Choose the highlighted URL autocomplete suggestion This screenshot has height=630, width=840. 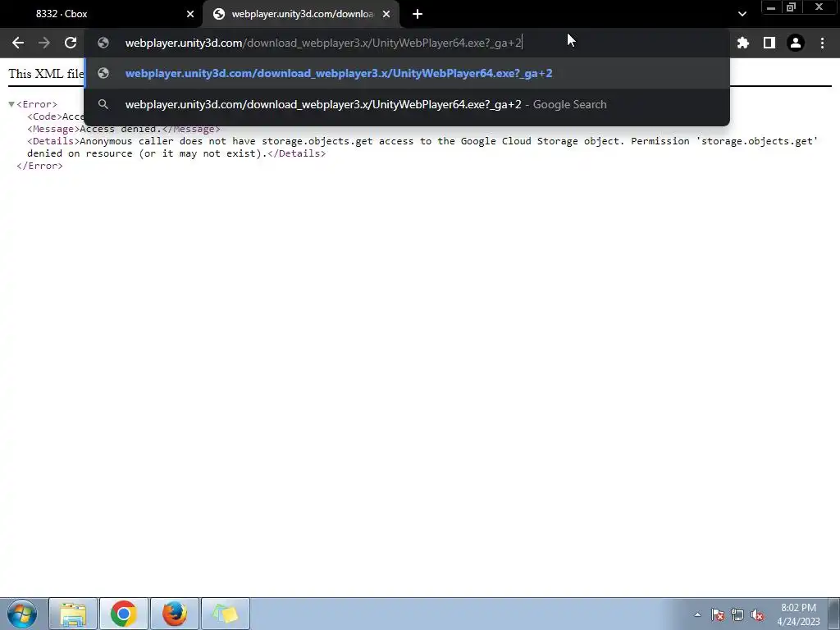[x=407, y=73]
